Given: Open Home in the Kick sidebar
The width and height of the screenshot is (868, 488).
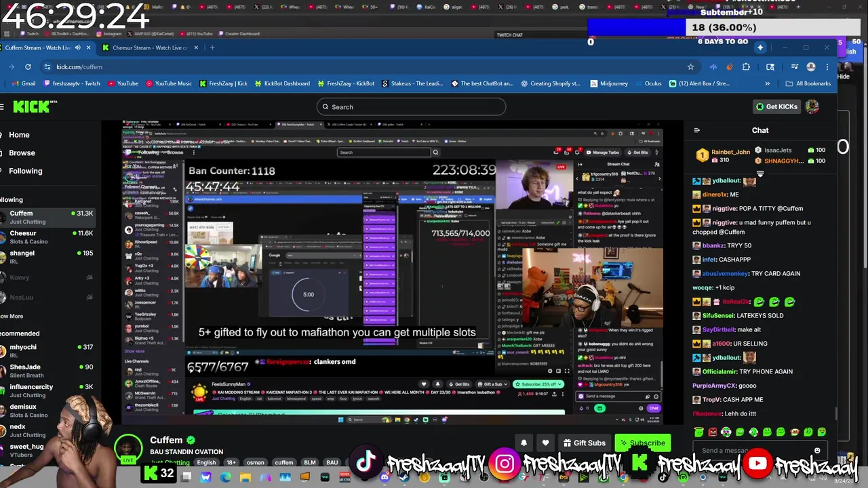Looking at the screenshot, I should tap(19, 135).
